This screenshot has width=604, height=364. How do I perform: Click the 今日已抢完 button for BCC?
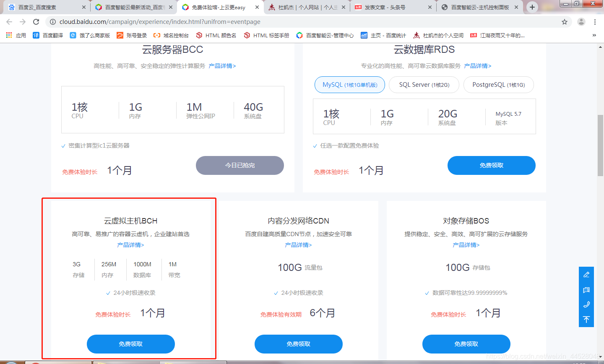240,165
